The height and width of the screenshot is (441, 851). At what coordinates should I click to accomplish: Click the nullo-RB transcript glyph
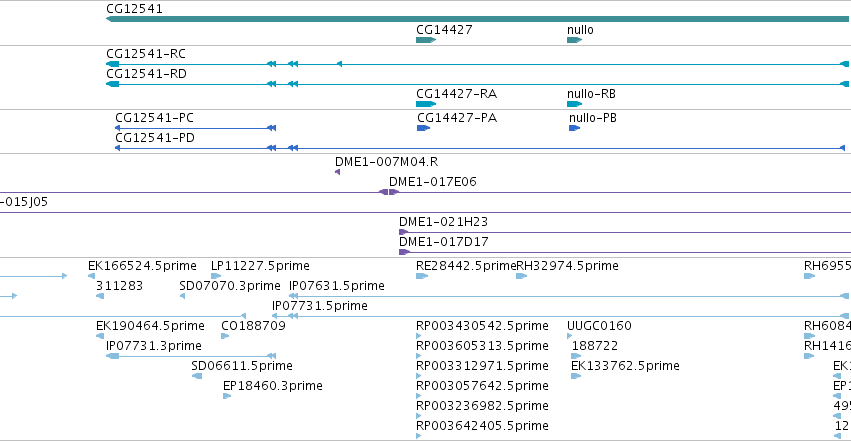[574, 104]
